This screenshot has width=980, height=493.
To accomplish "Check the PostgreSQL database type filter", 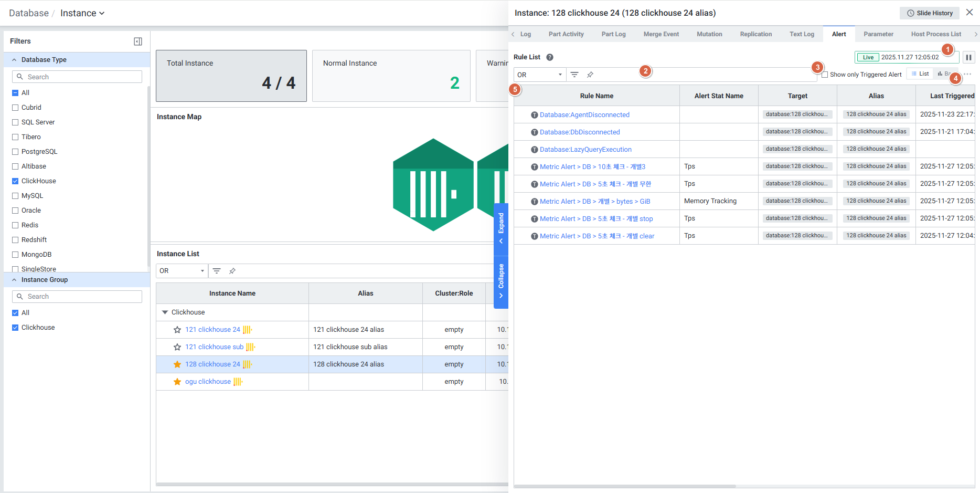I will (15, 152).
